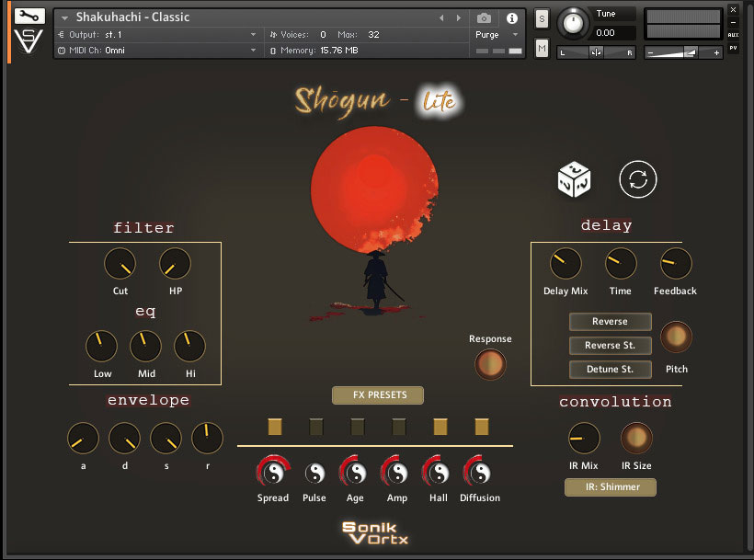Click the envelope attack 'a' knob

coord(83,438)
